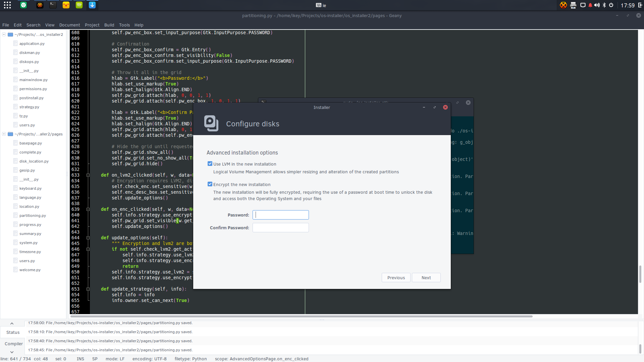Open the View menu
This screenshot has height=362, width=644.
(x=50, y=25)
